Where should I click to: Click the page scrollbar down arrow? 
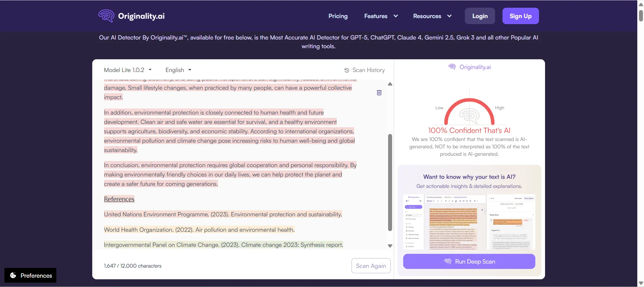[x=641, y=283]
